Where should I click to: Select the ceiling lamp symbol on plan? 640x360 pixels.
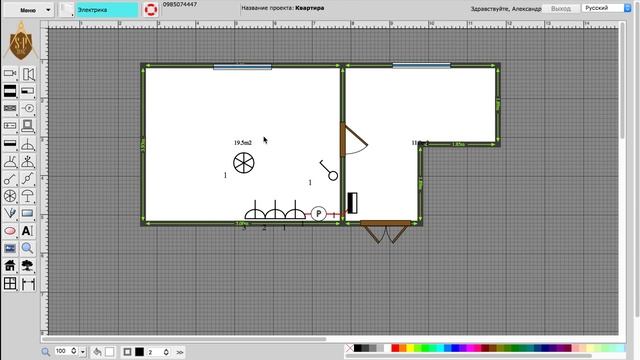pos(244,163)
